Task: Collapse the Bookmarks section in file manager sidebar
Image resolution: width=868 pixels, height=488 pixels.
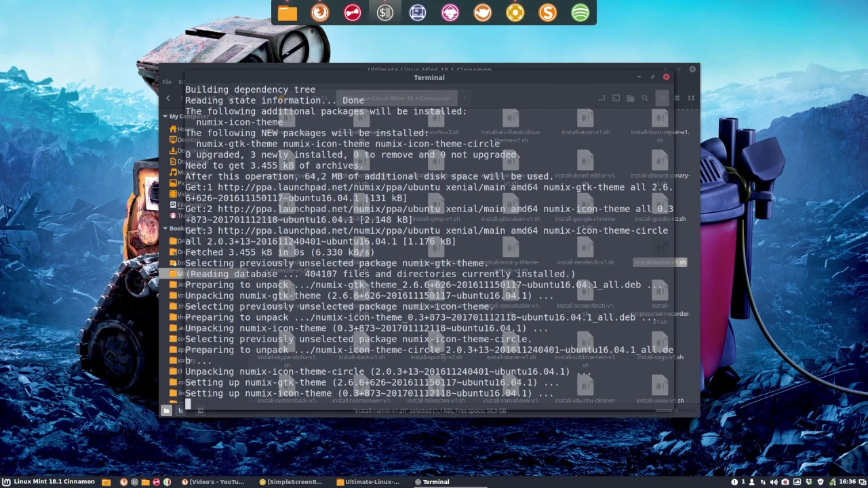Action: click(x=165, y=228)
